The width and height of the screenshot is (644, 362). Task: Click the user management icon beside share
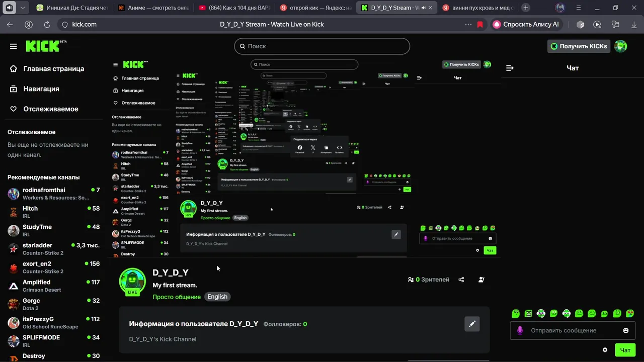(481, 280)
